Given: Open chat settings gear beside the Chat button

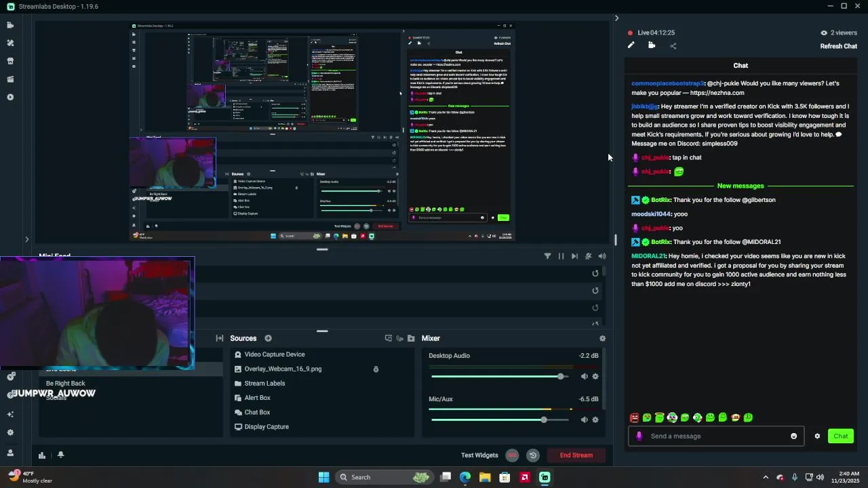Looking at the screenshot, I should pos(817,436).
